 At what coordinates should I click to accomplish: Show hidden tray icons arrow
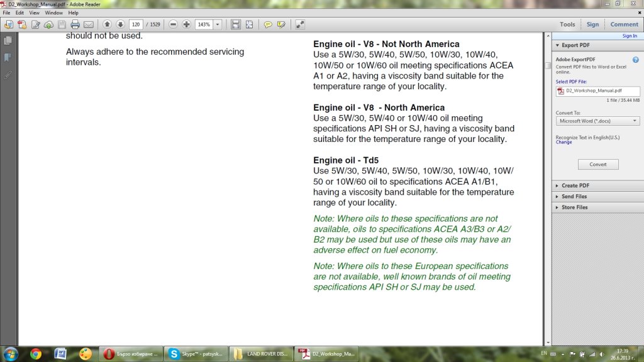click(563, 354)
